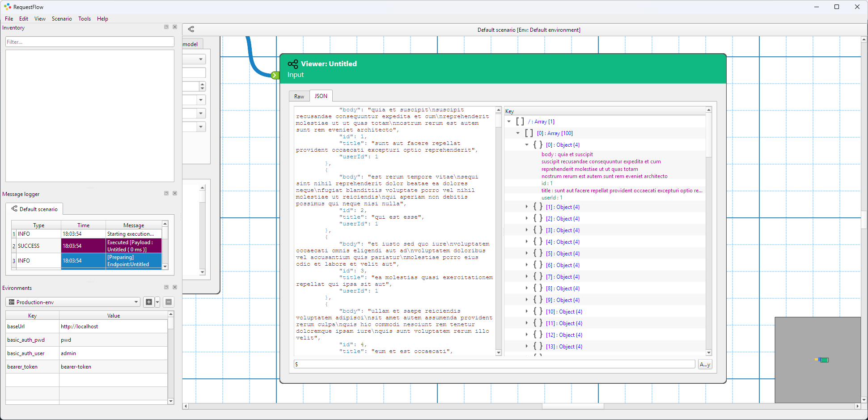Switch to the Raw tab in Viewer

point(299,97)
